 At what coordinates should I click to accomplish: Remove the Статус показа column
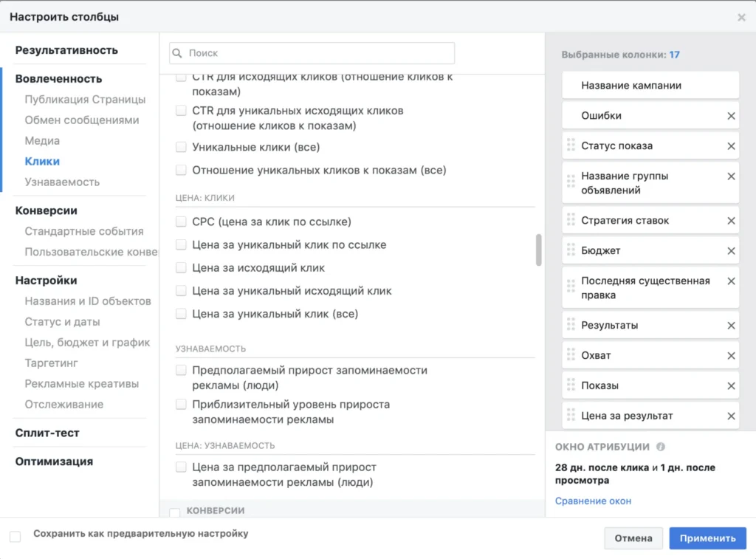click(731, 146)
